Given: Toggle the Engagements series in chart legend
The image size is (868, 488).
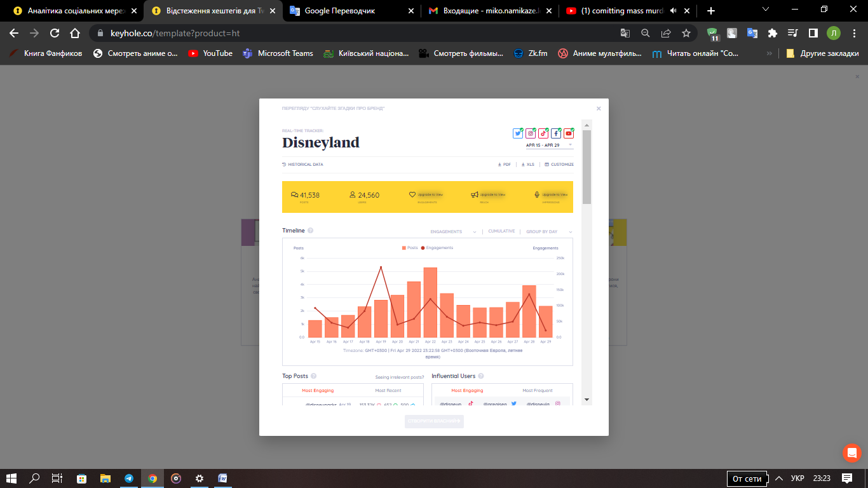Looking at the screenshot, I should pyautogui.click(x=437, y=248).
